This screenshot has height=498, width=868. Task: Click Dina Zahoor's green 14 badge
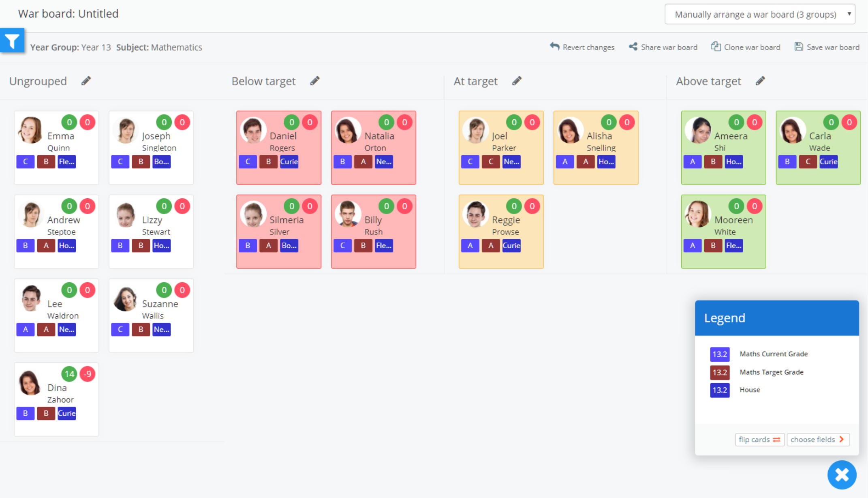pyautogui.click(x=69, y=374)
